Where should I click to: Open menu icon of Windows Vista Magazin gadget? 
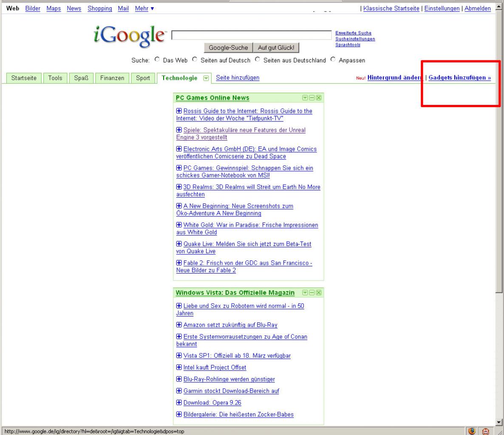305,292
